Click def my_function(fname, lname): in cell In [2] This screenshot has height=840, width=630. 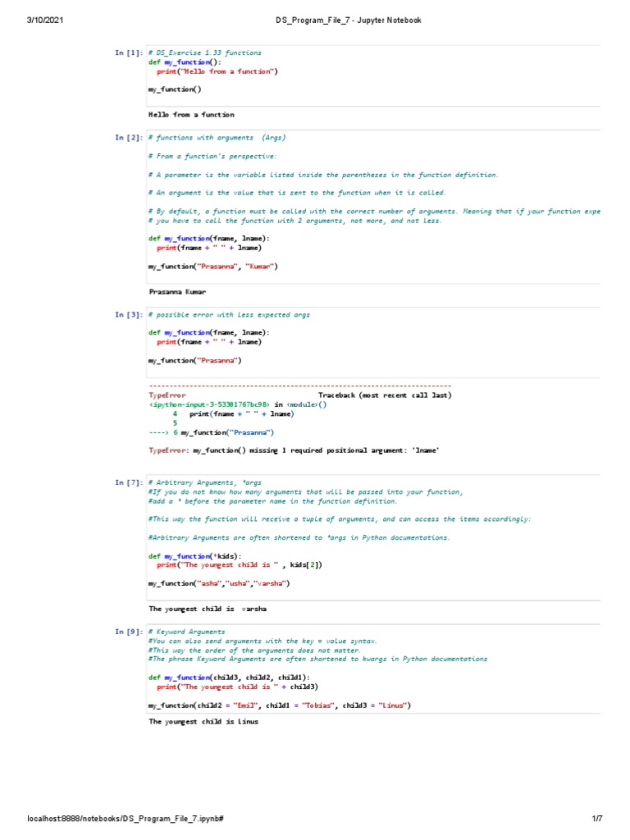click(209, 239)
